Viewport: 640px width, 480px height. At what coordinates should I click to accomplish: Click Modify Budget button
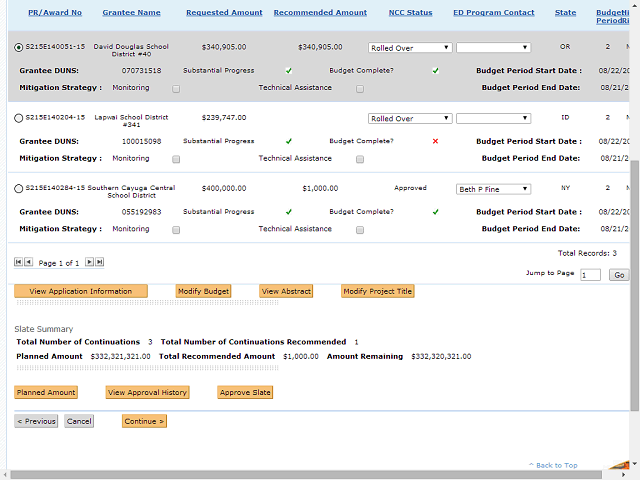204,291
